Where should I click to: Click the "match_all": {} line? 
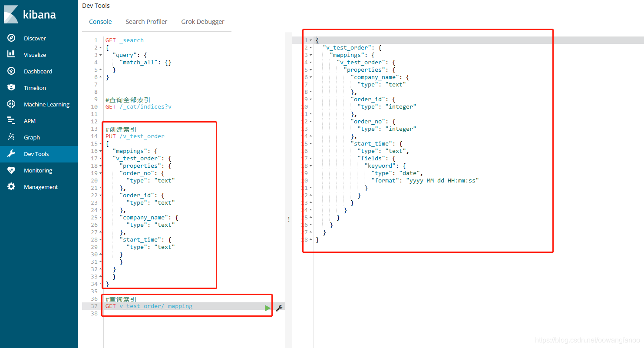[x=145, y=63]
